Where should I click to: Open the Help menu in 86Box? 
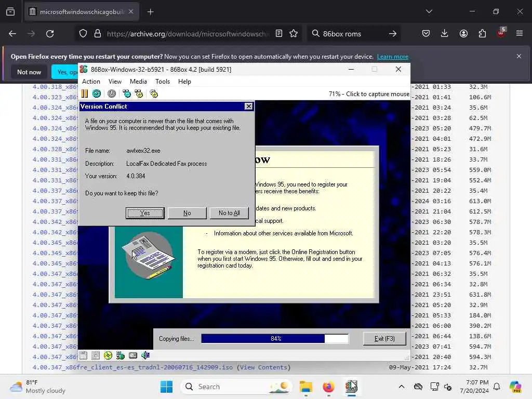184,82
